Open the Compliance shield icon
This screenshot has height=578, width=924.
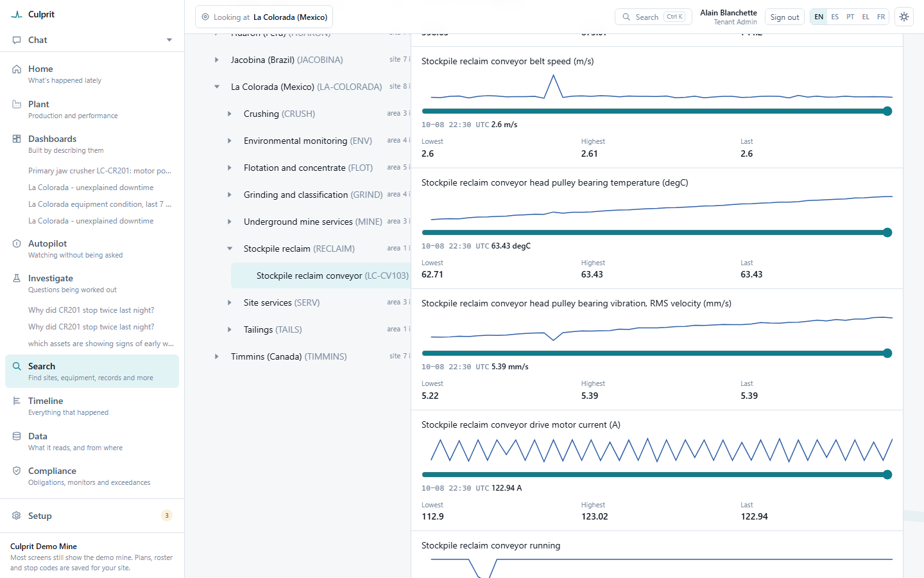point(17,471)
